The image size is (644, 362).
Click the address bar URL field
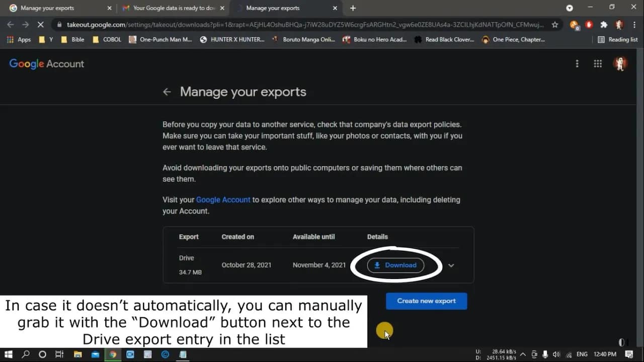coord(252,24)
